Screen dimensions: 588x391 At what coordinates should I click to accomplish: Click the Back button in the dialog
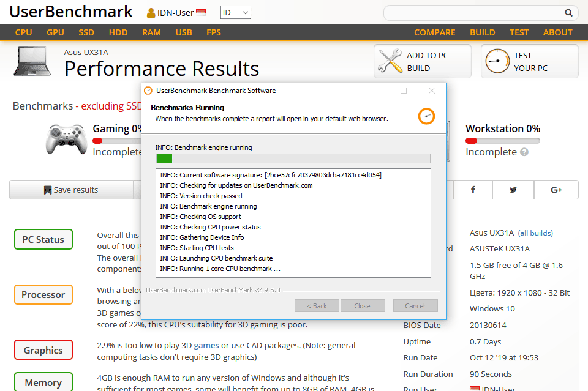(x=317, y=305)
